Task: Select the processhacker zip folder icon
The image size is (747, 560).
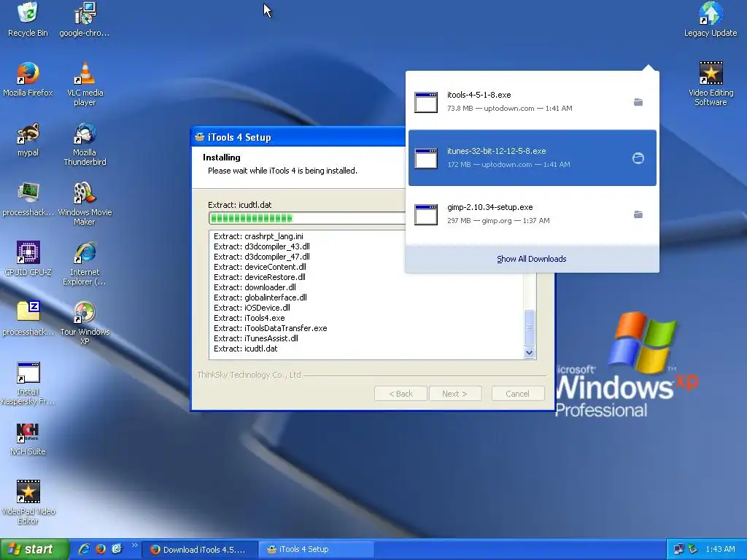Action: [28, 319]
